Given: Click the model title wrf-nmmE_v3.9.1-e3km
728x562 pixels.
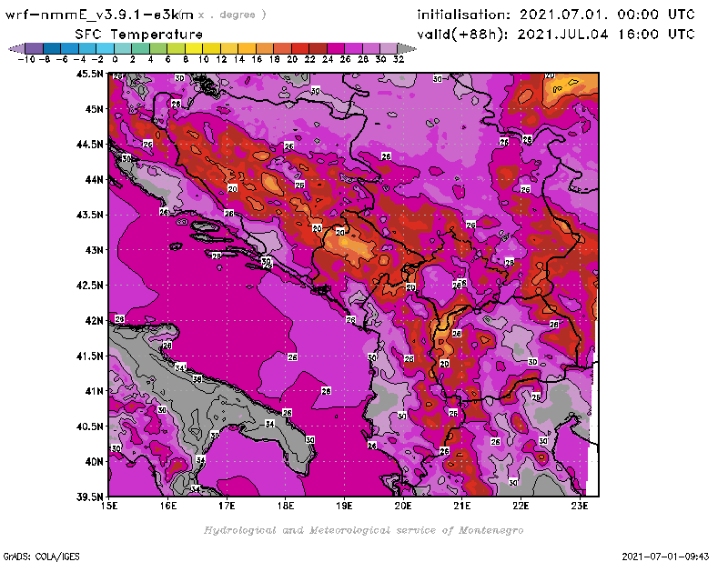Looking at the screenshot, I should pos(99,15).
